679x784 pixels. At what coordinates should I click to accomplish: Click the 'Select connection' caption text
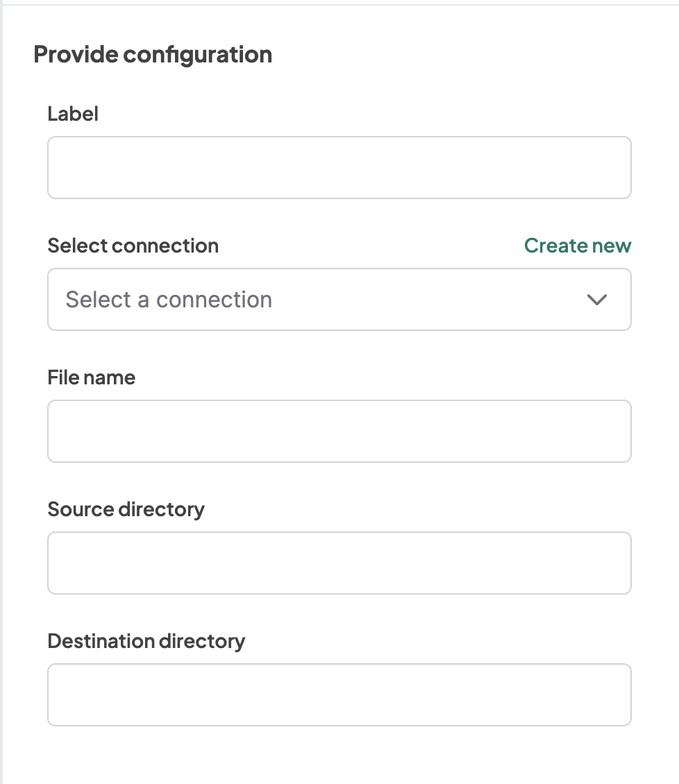click(x=133, y=246)
